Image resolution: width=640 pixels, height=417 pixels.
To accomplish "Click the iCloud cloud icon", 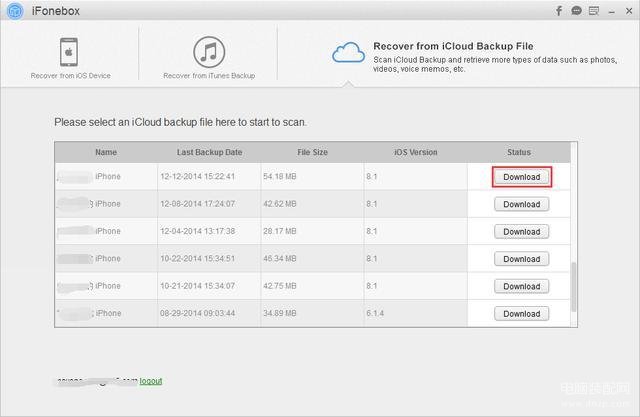I will coord(348,52).
